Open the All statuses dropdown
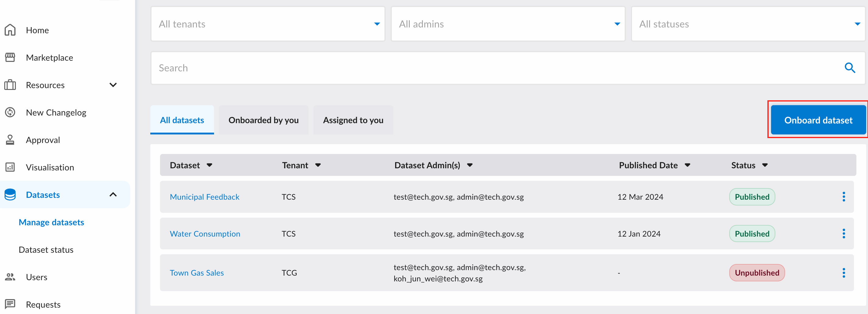The image size is (868, 314). [x=748, y=24]
